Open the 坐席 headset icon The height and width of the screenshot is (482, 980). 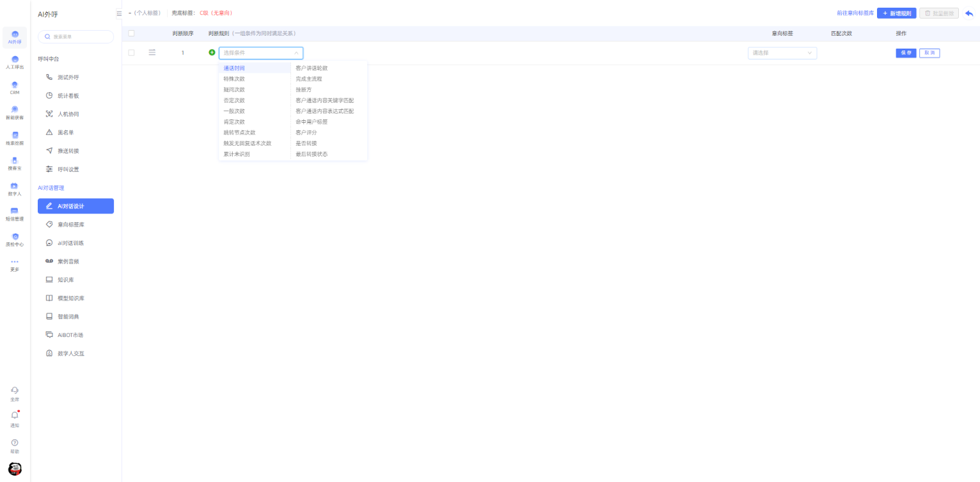point(15,390)
